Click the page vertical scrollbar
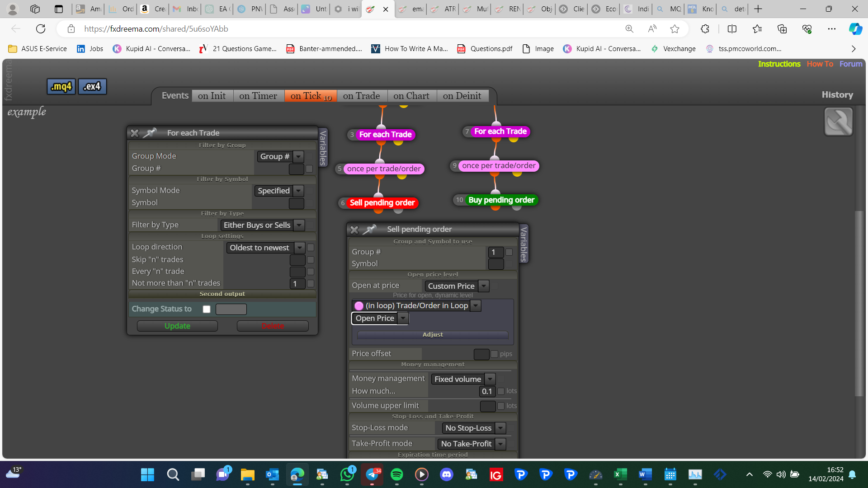The width and height of the screenshot is (868, 488). click(x=859, y=303)
